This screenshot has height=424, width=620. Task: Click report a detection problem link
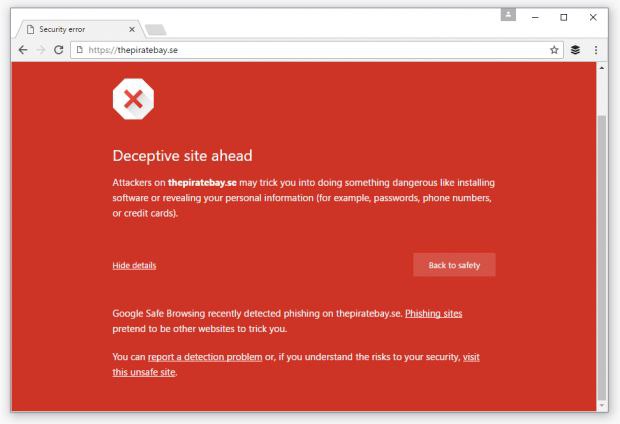click(205, 357)
